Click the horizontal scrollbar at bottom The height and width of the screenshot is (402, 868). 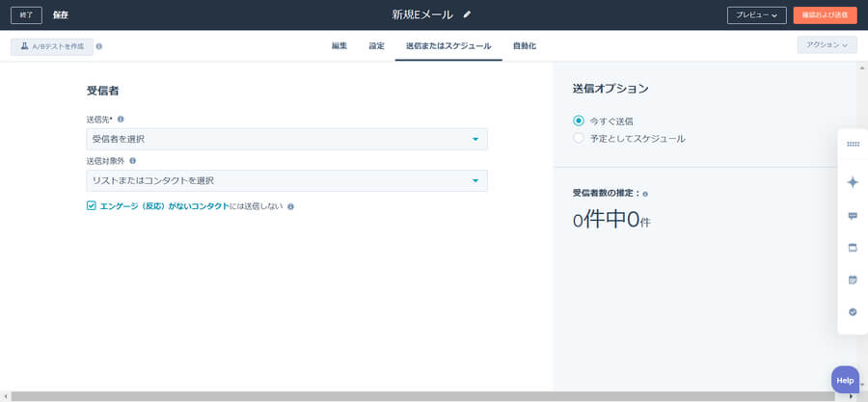tap(424, 396)
